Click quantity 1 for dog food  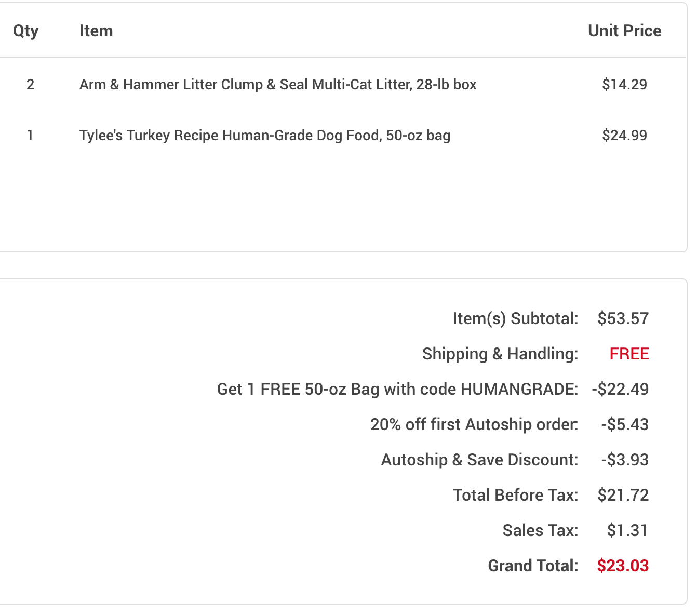tap(30, 136)
